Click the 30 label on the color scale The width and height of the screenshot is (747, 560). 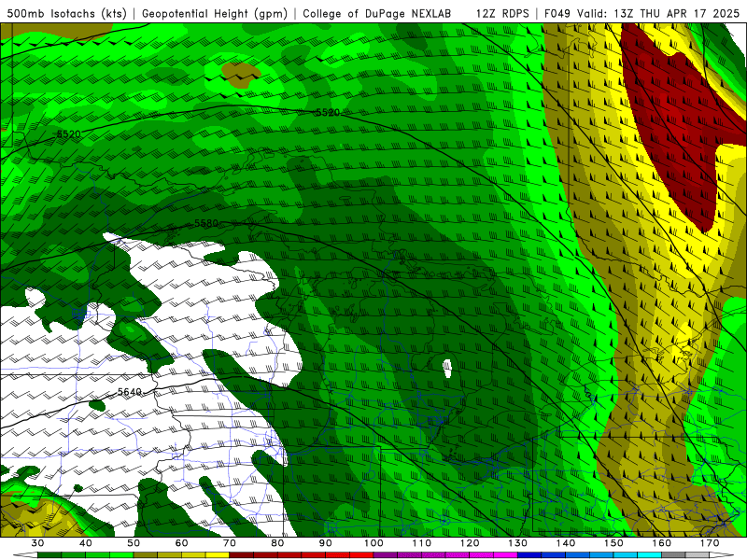pyautogui.click(x=37, y=543)
